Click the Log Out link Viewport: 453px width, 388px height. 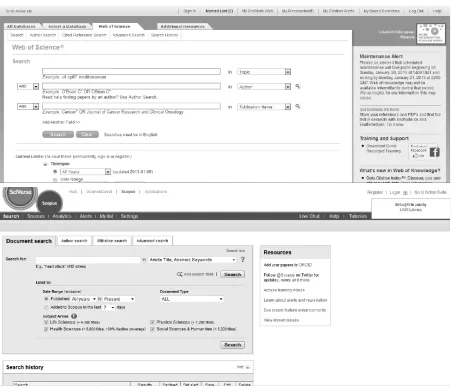pyautogui.click(x=416, y=11)
